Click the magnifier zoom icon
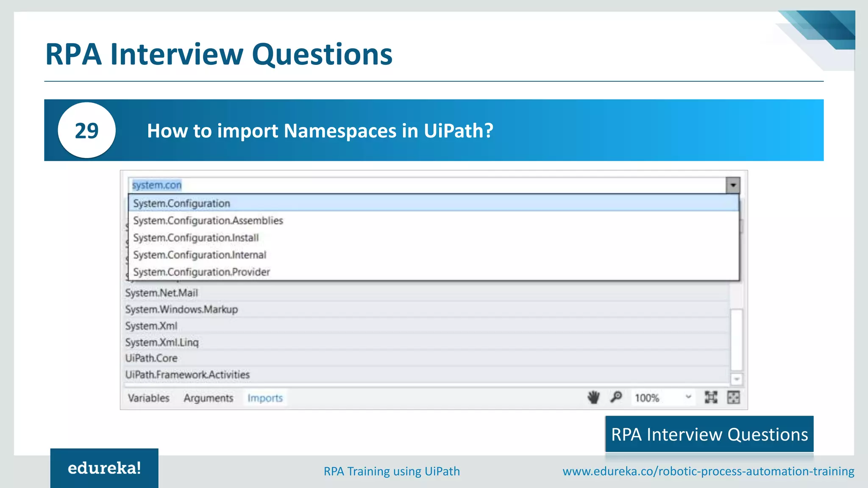The width and height of the screenshot is (868, 488). [616, 397]
